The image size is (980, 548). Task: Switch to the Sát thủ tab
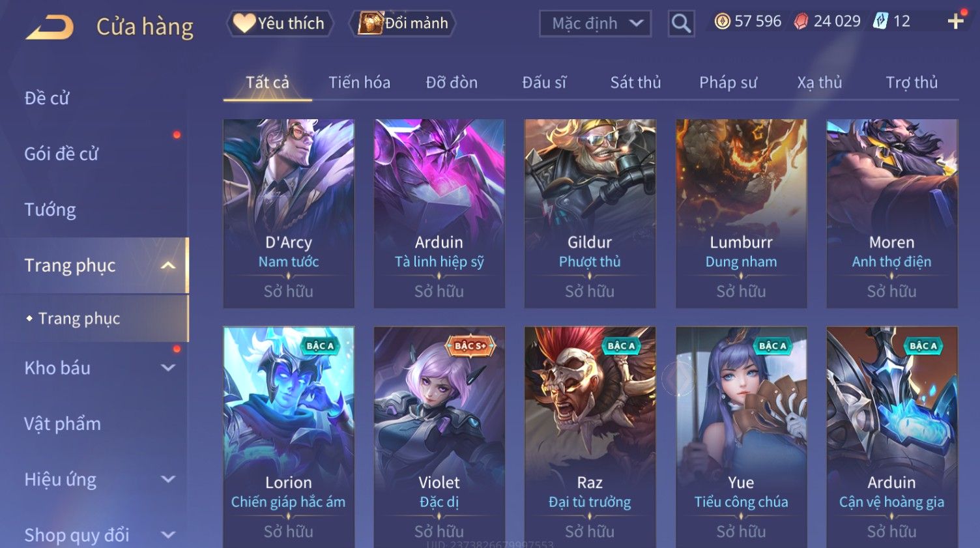(635, 83)
